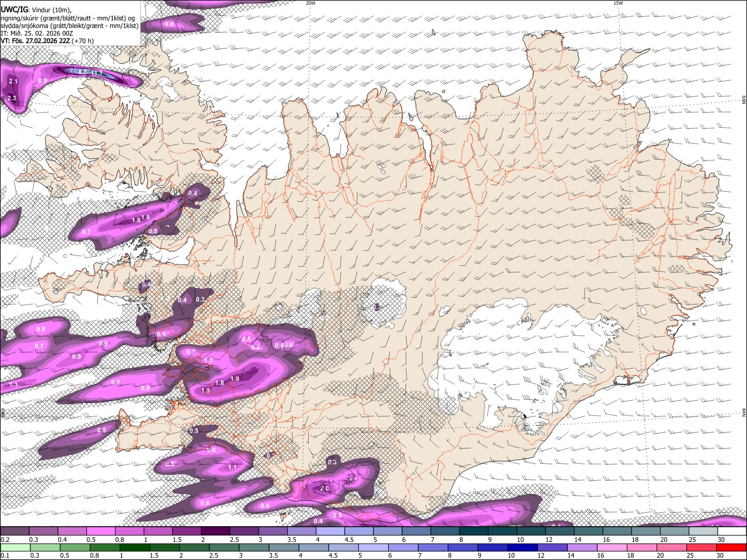The height and width of the screenshot is (560, 747).
Task: Click the 2.0 precipitation value on south coast
Action: (324, 488)
